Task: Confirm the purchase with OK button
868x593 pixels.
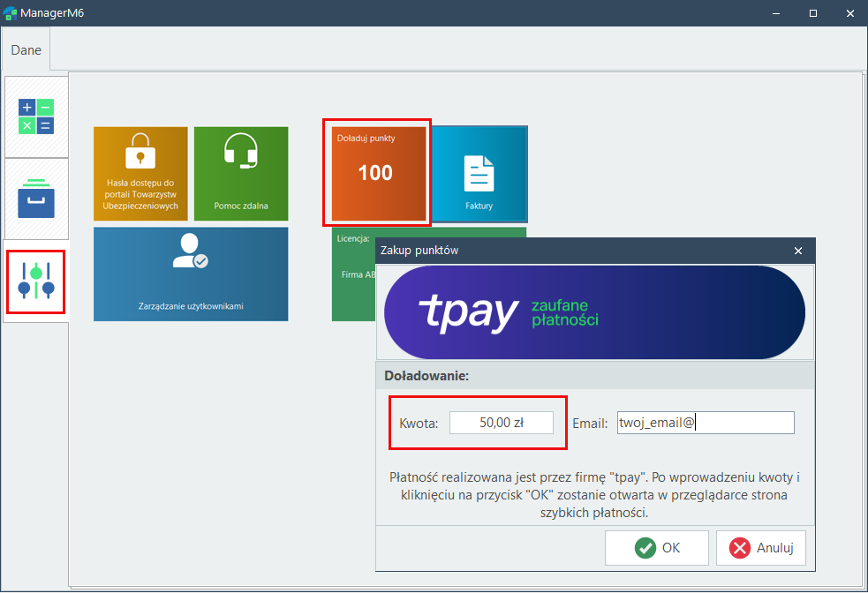Action: point(657,548)
